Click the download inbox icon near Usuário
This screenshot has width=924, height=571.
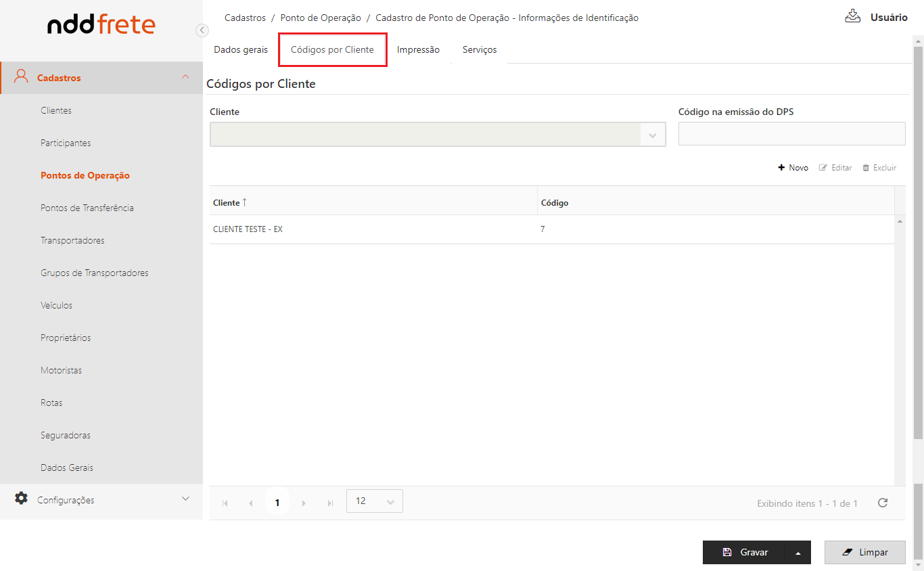tap(852, 16)
